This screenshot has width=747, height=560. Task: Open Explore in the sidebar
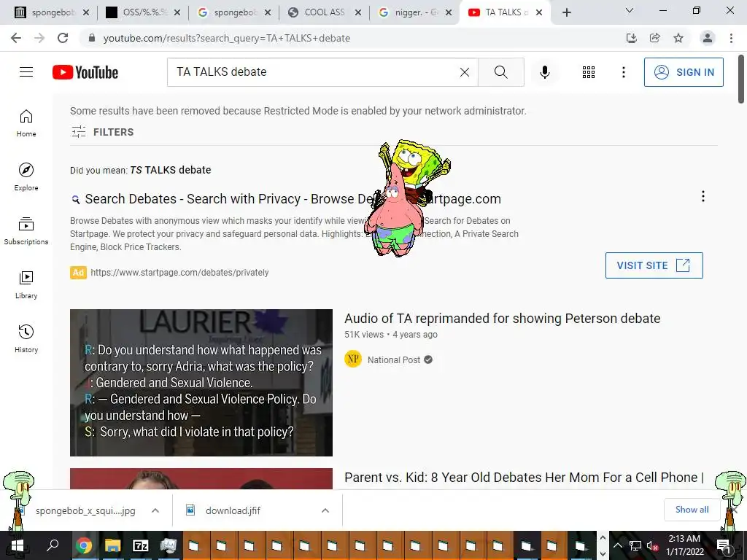point(26,176)
